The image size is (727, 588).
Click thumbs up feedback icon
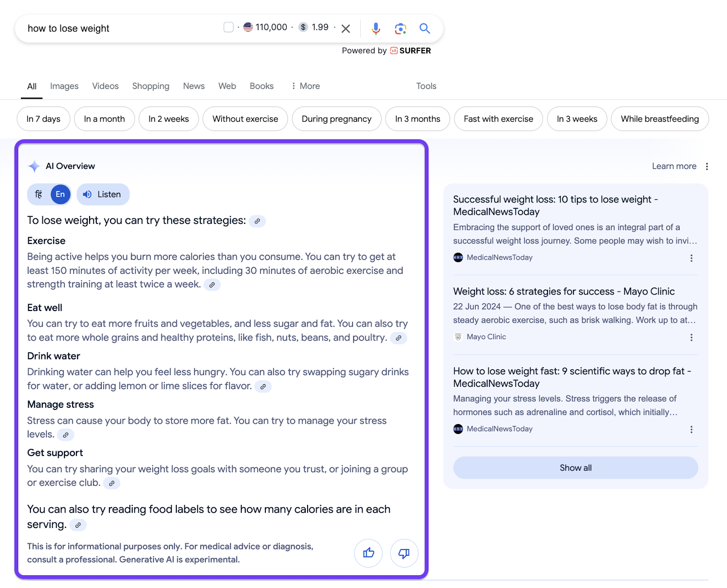368,553
